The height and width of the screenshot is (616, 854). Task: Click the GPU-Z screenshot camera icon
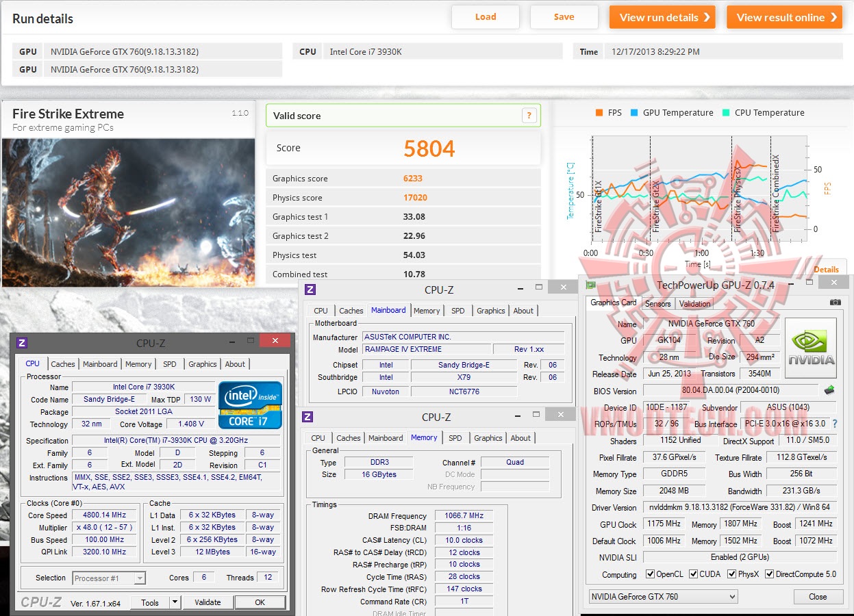coord(835,302)
